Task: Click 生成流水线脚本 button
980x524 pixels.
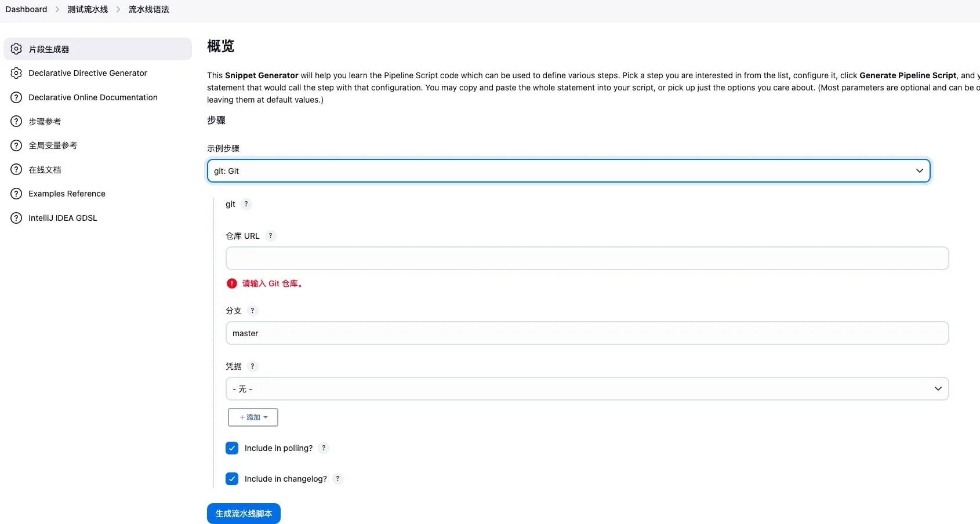Action: pyautogui.click(x=244, y=514)
